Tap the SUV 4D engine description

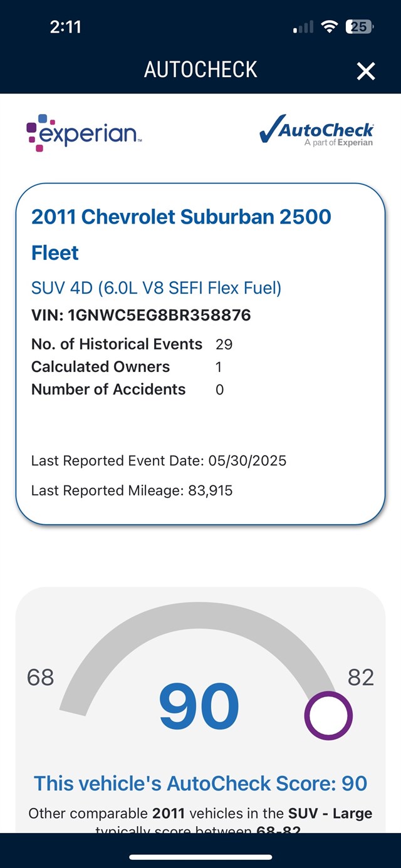[156, 288]
